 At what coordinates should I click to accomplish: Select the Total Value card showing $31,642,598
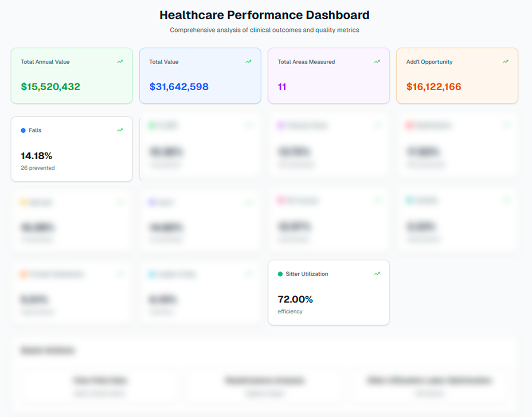point(179,87)
